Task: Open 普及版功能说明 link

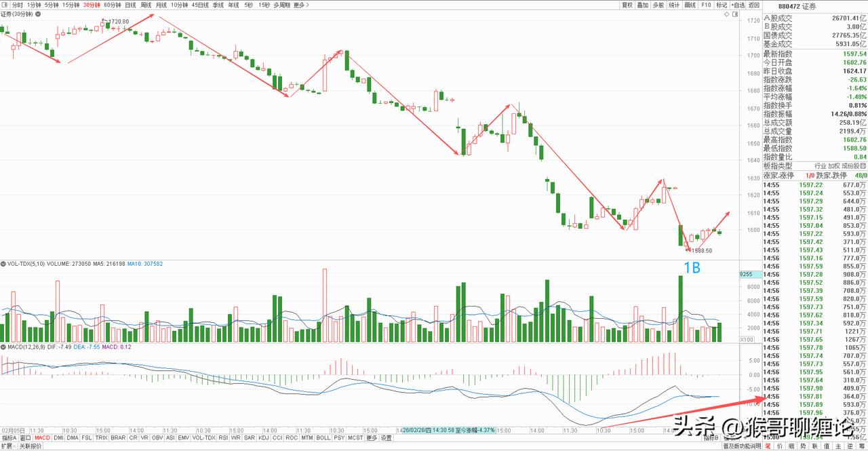Action: pyautogui.click(x=741, y=446)
